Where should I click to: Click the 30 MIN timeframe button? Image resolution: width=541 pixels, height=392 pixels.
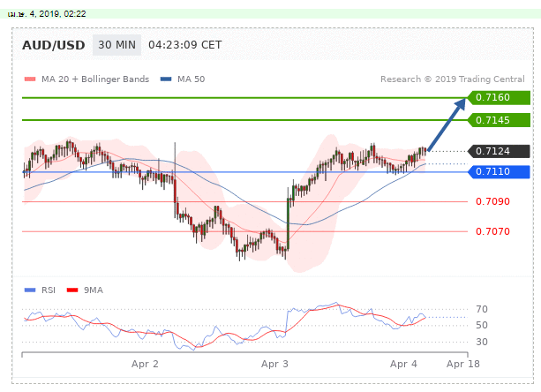click(x=116, y=45)
